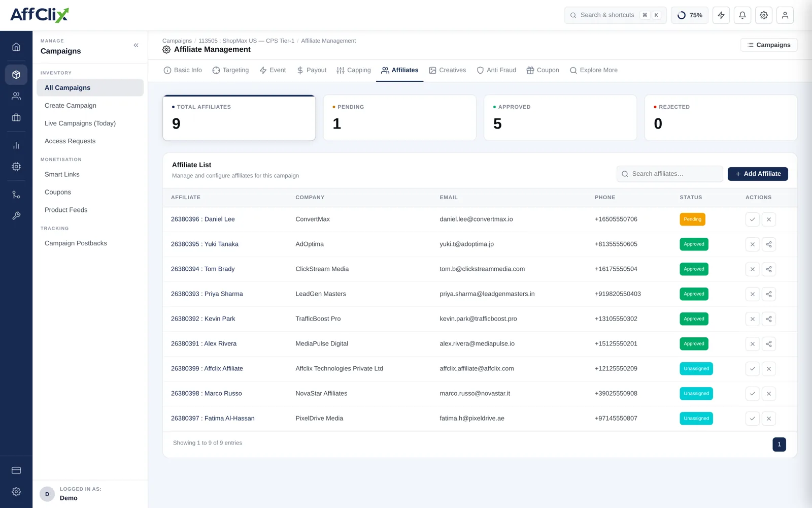Click share icon for Alex Rivera
Screen dimensions: 812x508
[x=769, y=344]
